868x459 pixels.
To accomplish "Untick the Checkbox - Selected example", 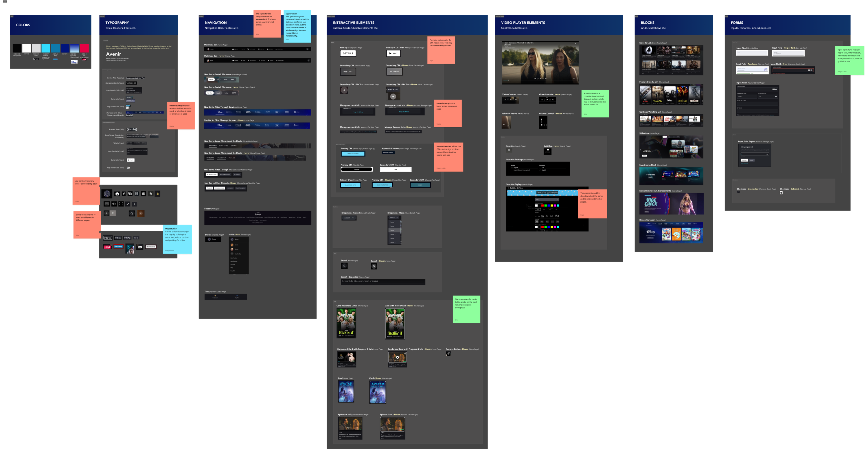I will point(781,193).
